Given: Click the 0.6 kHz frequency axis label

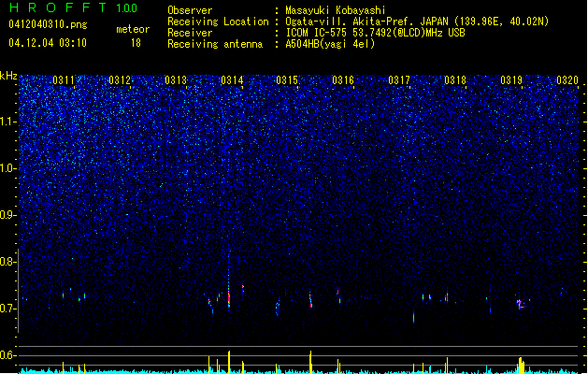Looking at the screenshot, I should click(7, 355).
